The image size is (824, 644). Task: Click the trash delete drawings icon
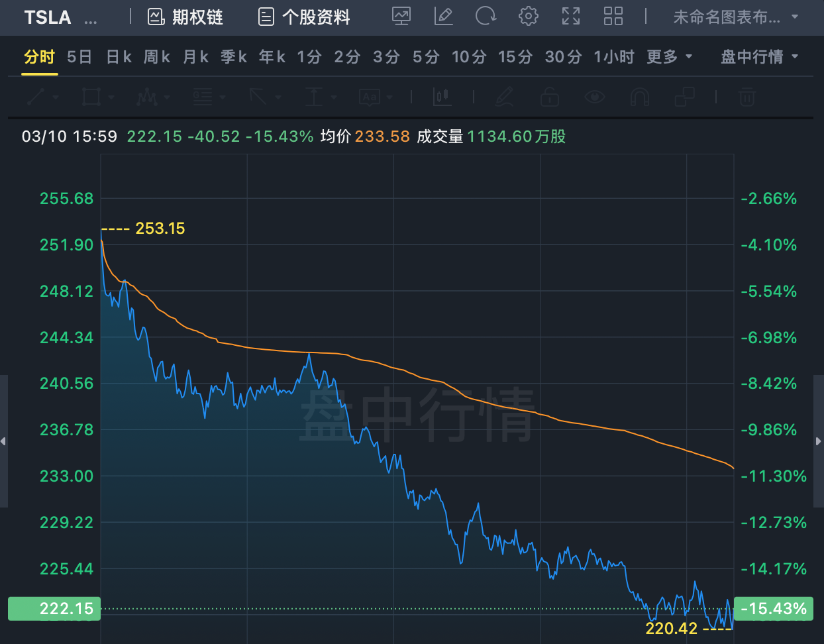pos(747,97)
